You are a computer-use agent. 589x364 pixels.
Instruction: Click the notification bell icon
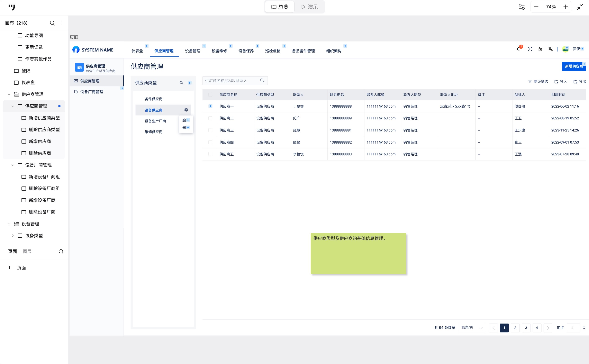pyautogui.click(x=518, y=49)
